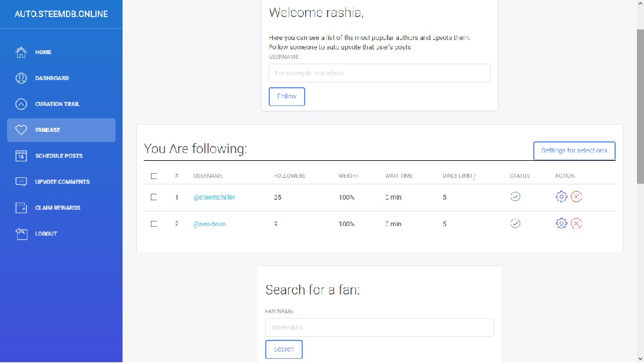Click the Upvote Comments chat icon
644x364 pixels.
(x=21, y=181)
